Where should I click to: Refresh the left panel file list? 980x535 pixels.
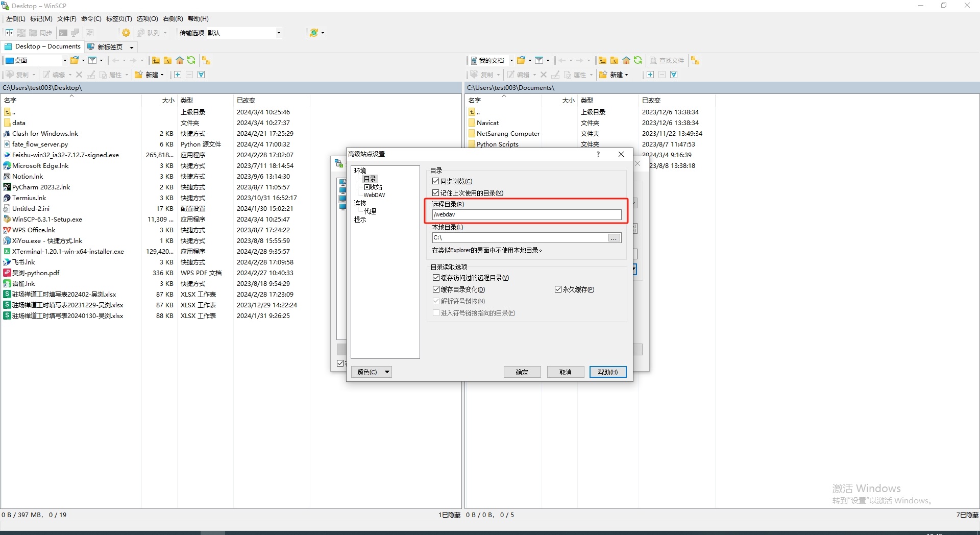[191, 60]
